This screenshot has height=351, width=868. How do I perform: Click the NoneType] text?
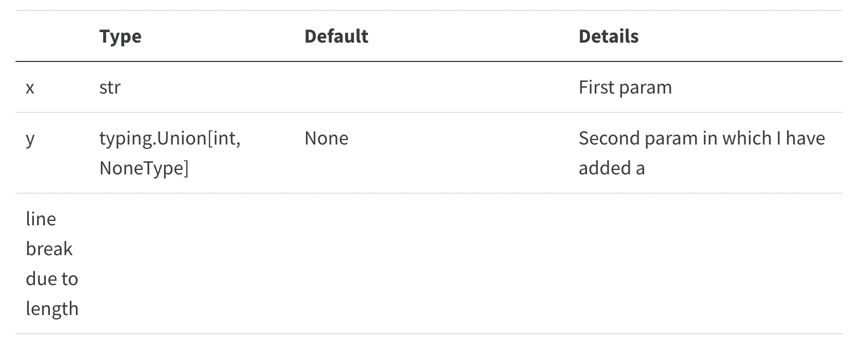[x=144, y=168]
